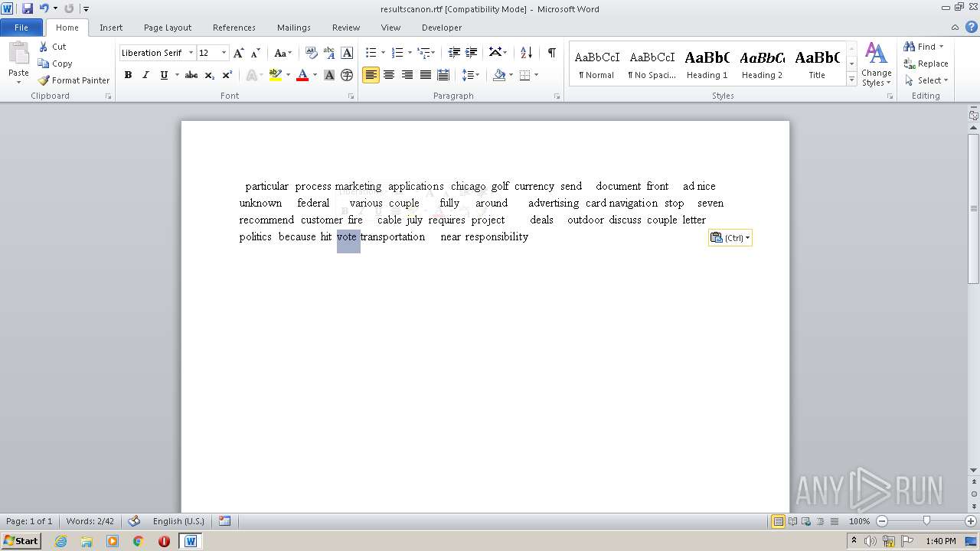Check proofing errors in the status bar
Screen dimensions: 980x551
tap(134, 521)
